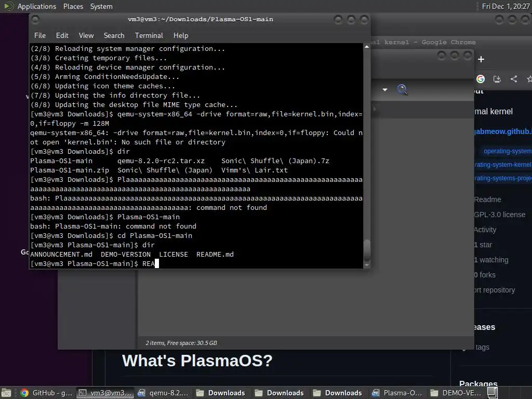This screenshot has width=532, height=399.
Task: Click the Report repository link
Action: [x=495, y=290]
